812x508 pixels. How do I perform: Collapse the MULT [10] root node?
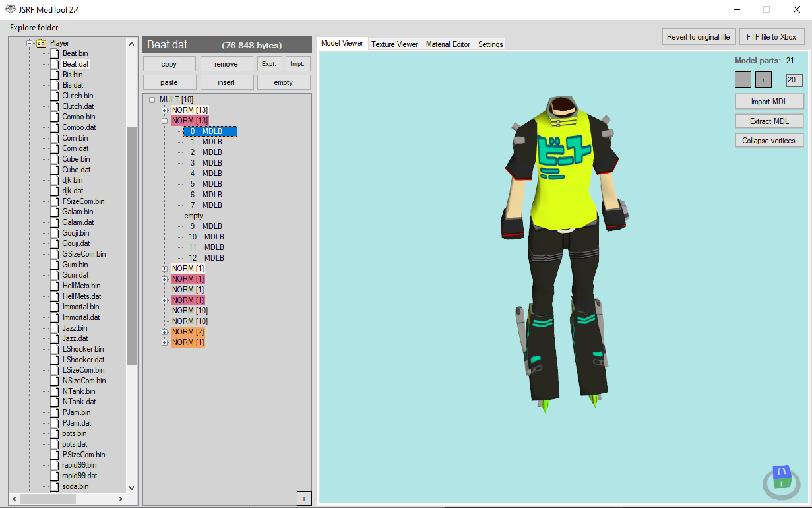pyautogui.click(x=152, y=100)
